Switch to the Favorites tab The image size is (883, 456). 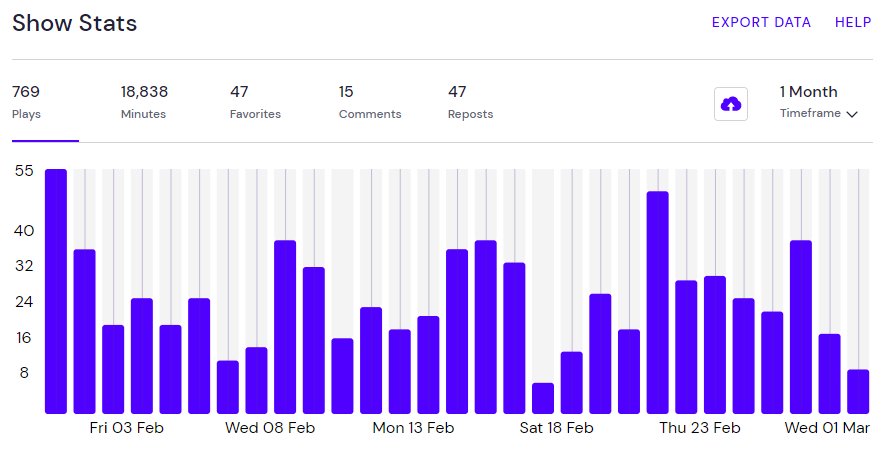click(x=255, y=102)
